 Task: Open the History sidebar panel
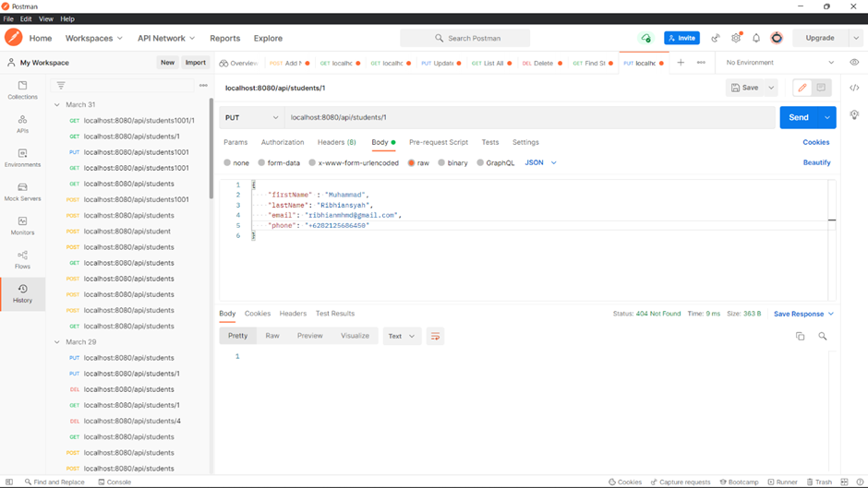(x=22, y=293)
